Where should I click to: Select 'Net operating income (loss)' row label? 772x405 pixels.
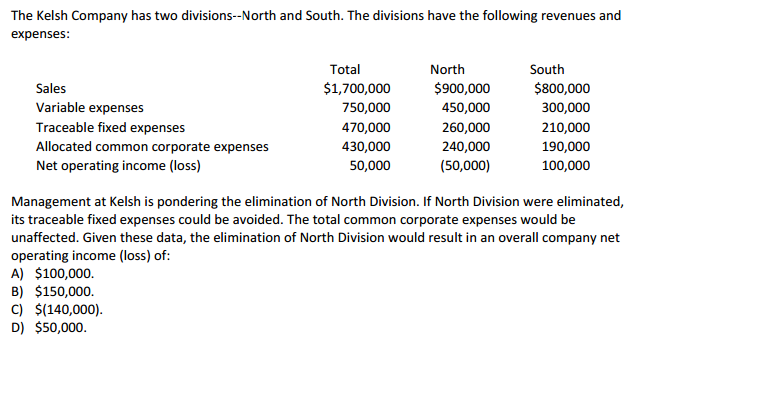click(x=118, y=166)
